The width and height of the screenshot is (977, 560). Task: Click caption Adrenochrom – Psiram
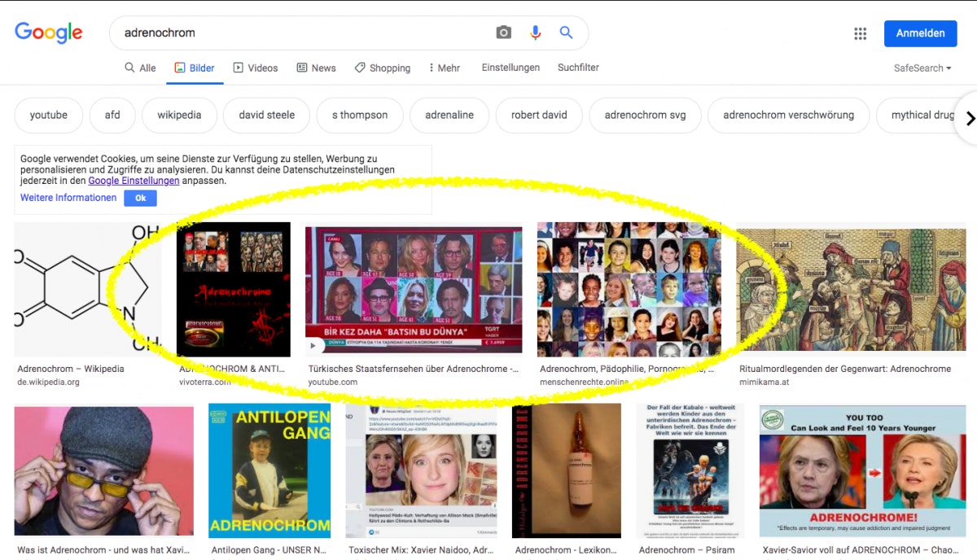tap(686, 550)
